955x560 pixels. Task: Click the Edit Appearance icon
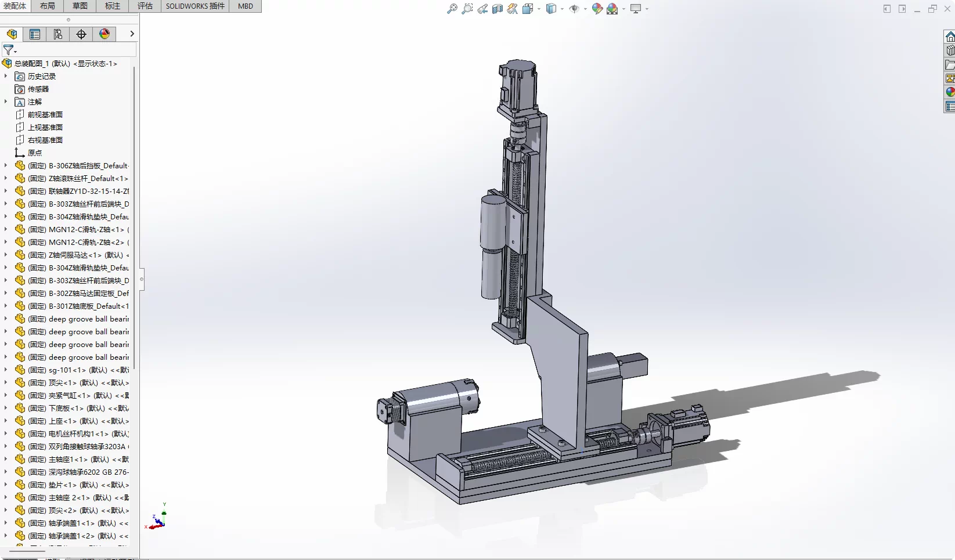coord(597,9)
